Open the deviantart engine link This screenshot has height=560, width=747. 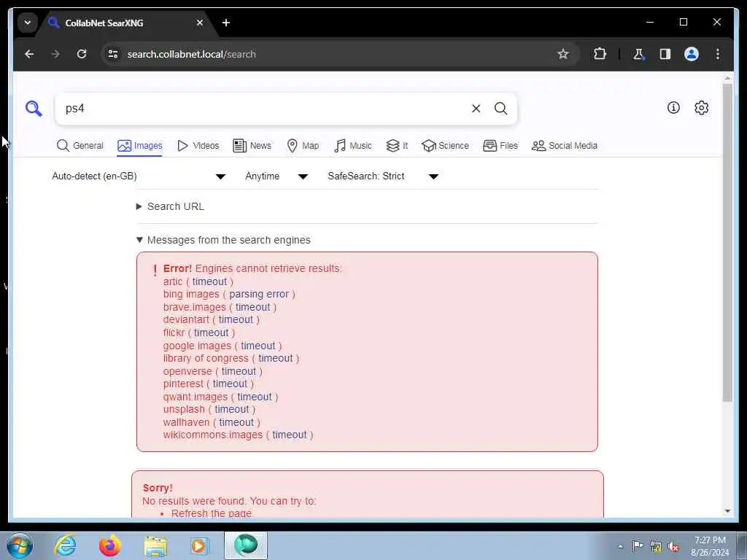(186, 319)
